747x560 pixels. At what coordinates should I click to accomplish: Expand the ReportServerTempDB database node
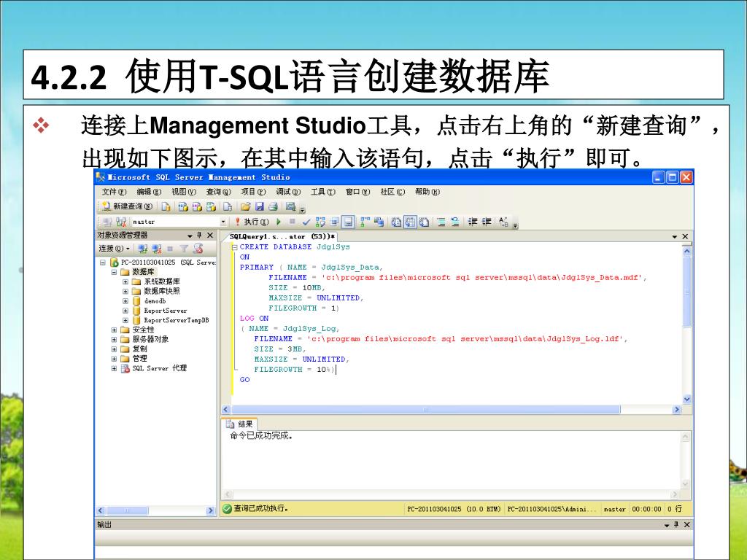click(125, 321)
